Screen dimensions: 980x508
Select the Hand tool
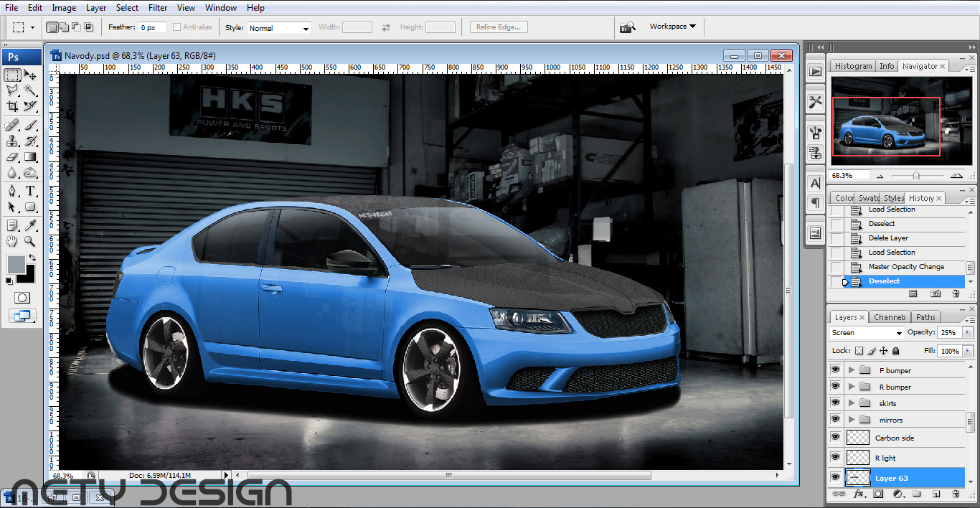tap(12, 241)
